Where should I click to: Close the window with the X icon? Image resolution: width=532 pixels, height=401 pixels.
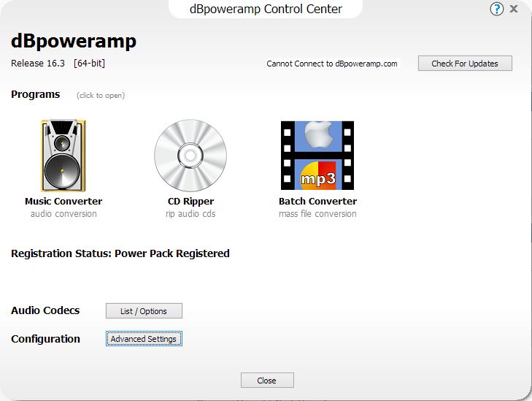514,9
